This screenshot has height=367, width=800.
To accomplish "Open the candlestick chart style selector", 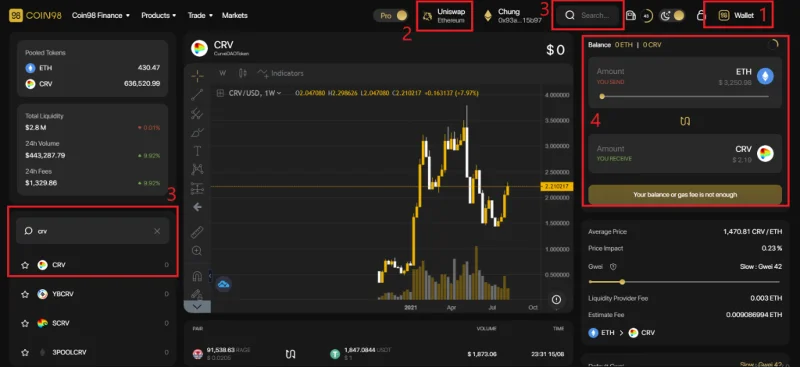I will tap(242, 73).
